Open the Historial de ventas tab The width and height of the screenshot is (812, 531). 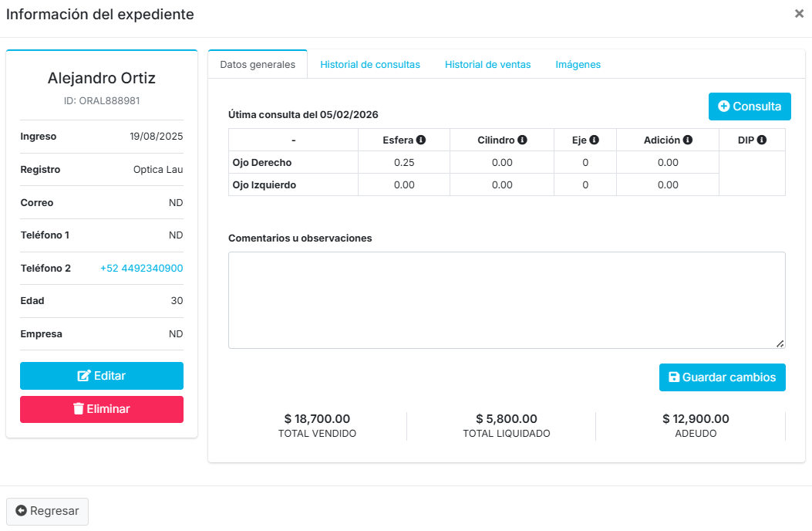click(487, 65)
